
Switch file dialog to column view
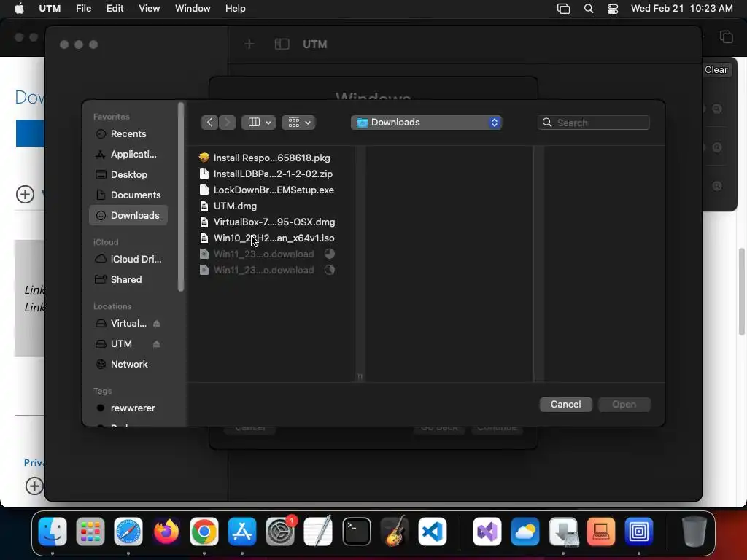point(259,122)
